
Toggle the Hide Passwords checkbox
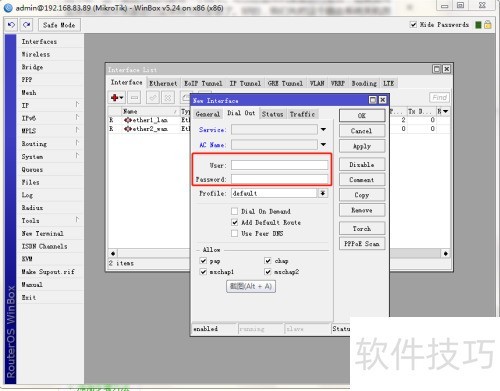[413, 25]
